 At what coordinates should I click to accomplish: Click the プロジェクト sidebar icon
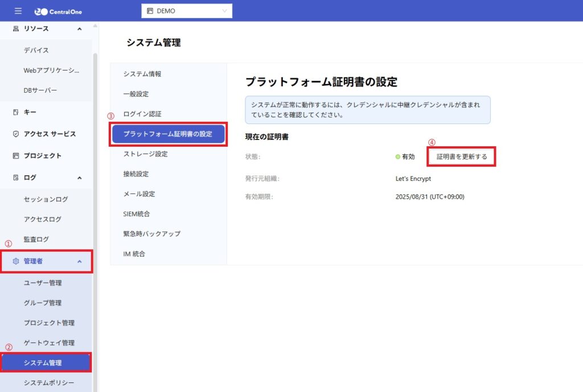pyautogui.click(x=16, y=156)
